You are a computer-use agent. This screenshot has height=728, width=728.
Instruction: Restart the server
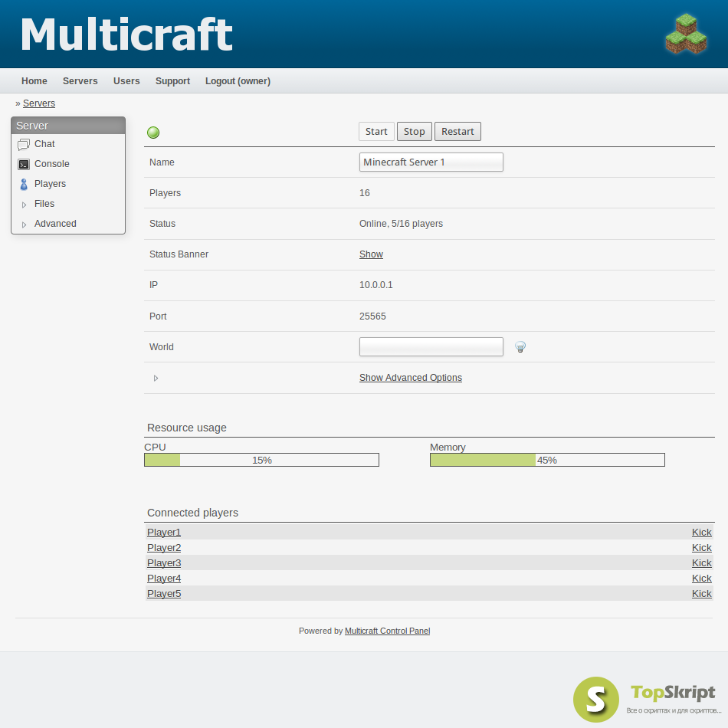tap(457, 131)
